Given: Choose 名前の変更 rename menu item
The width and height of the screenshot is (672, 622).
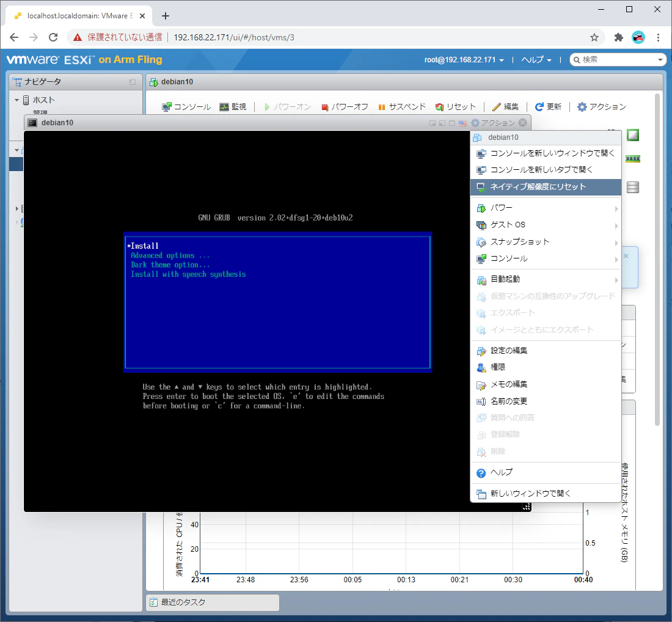Looking at the screenshot, I should coord(546,401).
